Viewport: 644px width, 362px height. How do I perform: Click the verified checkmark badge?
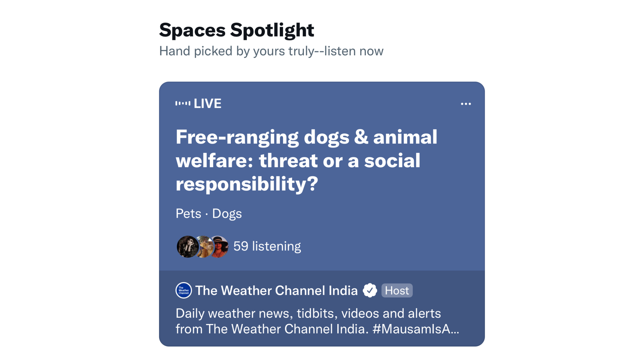[370, 290]
